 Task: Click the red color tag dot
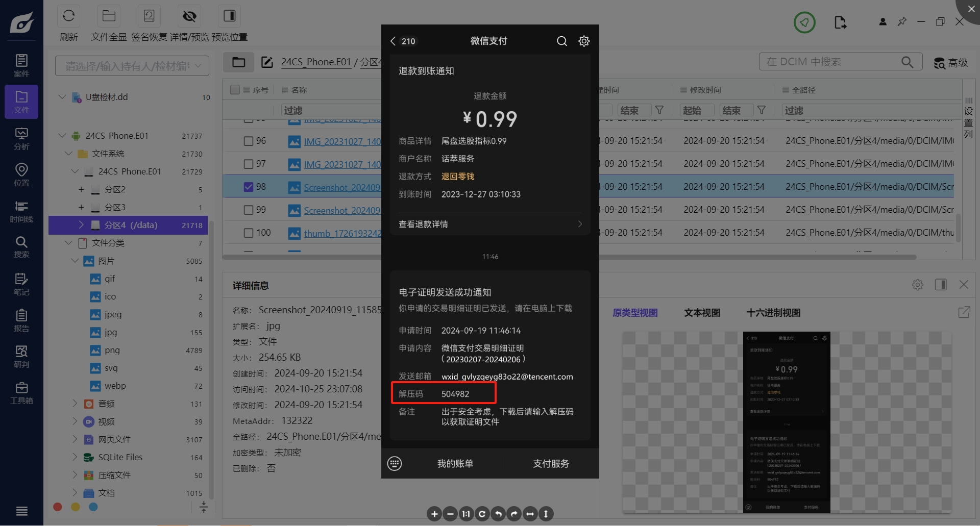(x=58, y=507)
